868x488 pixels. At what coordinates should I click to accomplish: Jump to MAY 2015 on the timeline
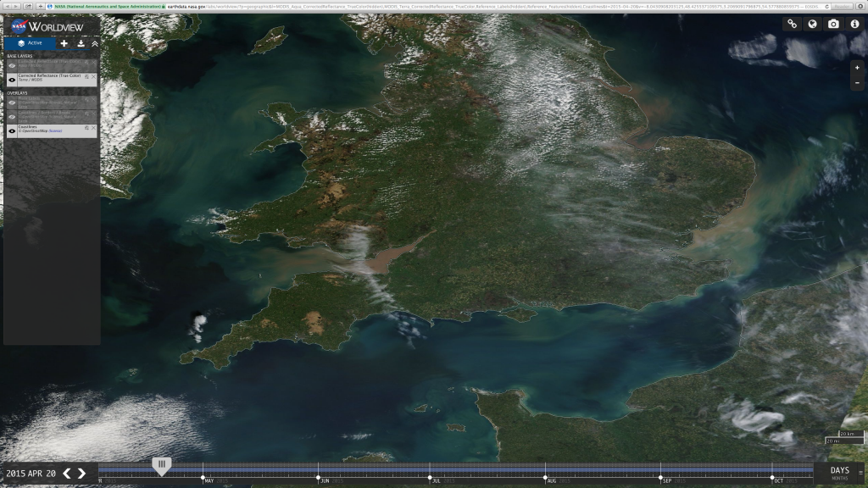point(209,481)
